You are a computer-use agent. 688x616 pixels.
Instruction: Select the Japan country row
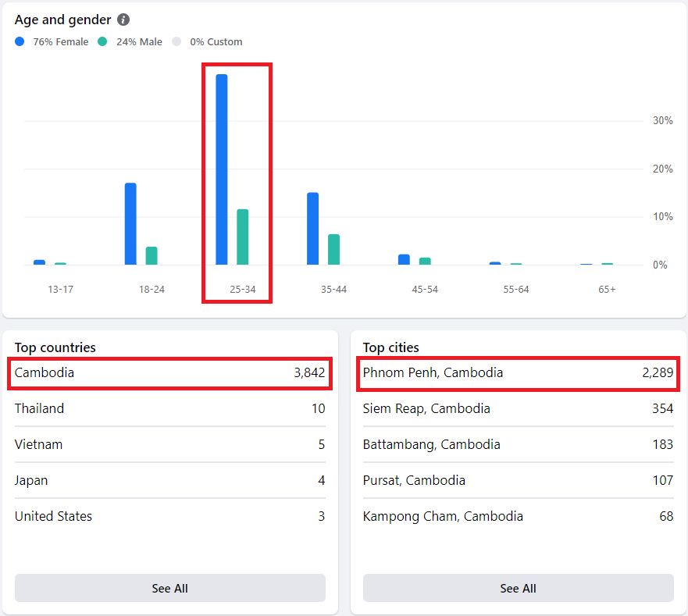click(170, 480)
